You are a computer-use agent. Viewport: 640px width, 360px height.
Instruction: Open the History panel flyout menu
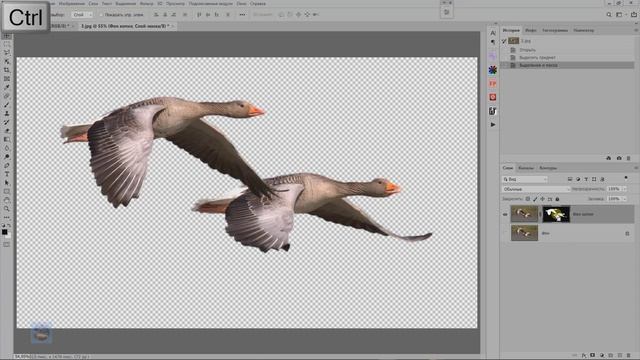tap(636, 30)
